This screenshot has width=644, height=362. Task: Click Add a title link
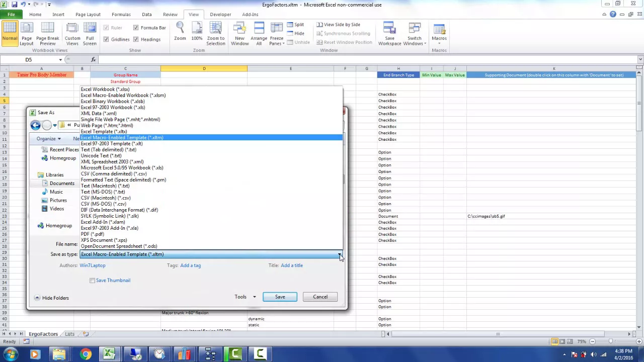[x=292, y=265]
